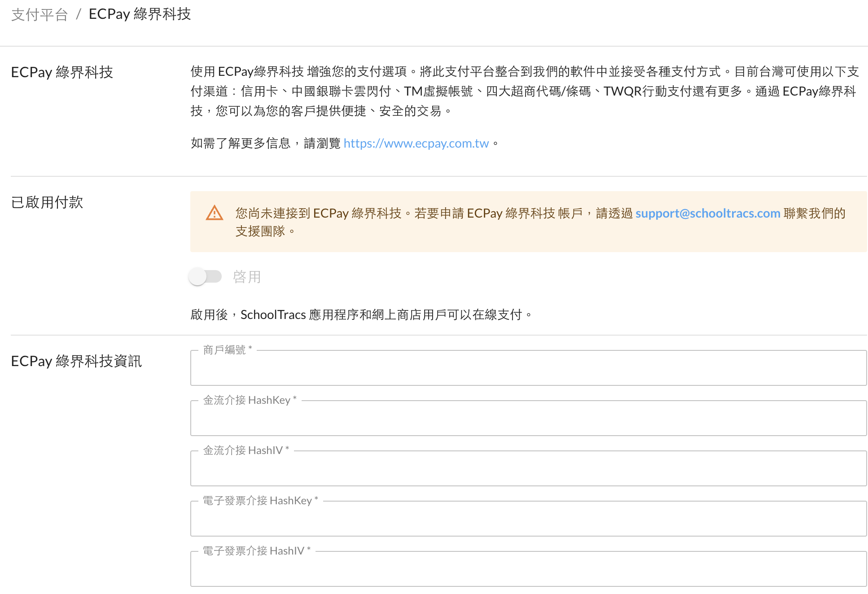Click the orange warning triangle icon
The image size is (868, 594).
pyautogui.click(x=215, y=213)
